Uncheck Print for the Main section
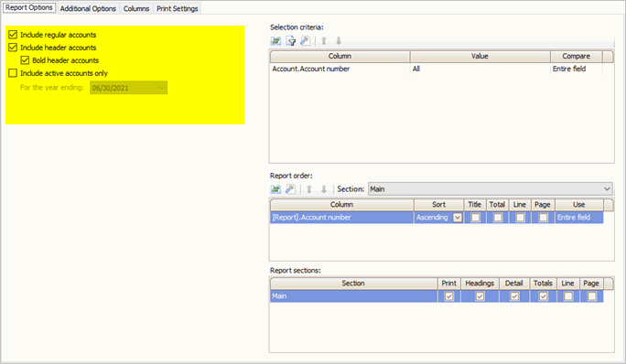 tap(449, 296)
